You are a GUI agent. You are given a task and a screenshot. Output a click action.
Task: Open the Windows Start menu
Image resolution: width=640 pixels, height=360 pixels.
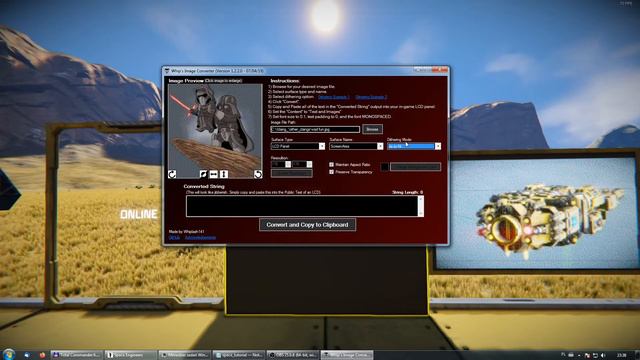coord(9,354)
